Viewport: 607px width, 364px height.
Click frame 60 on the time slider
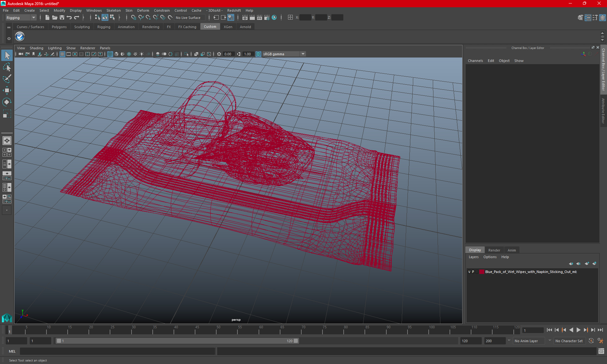coord(259,330)
